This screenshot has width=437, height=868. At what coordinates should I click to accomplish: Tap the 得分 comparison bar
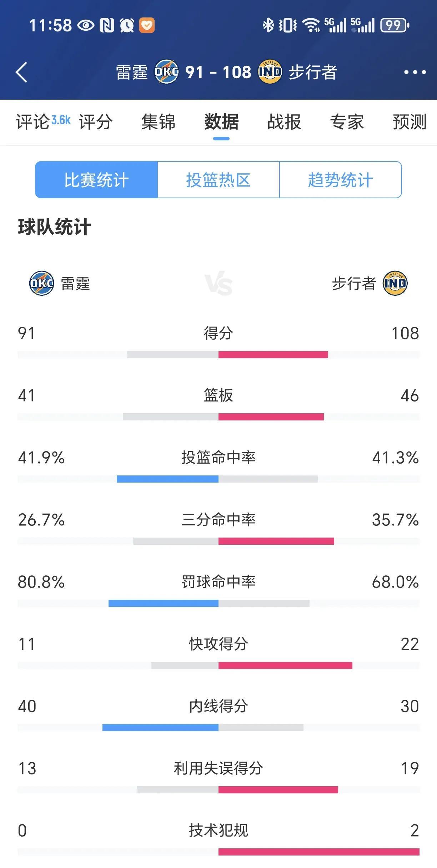[218, 355]
